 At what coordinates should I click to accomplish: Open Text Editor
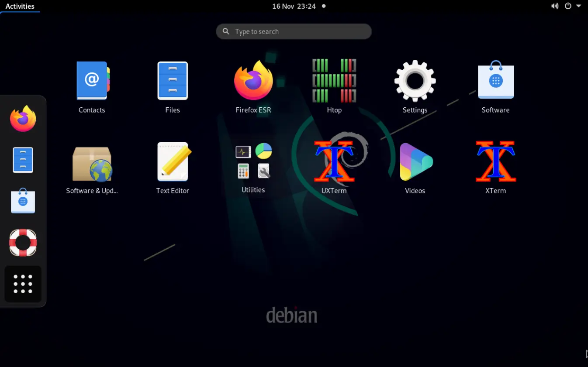[x=173, y=161]
